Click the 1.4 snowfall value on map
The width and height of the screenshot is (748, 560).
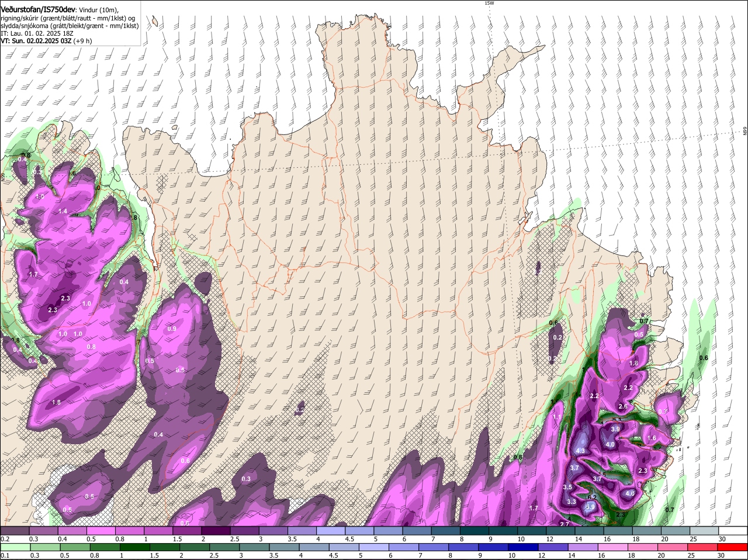(63, 211)
